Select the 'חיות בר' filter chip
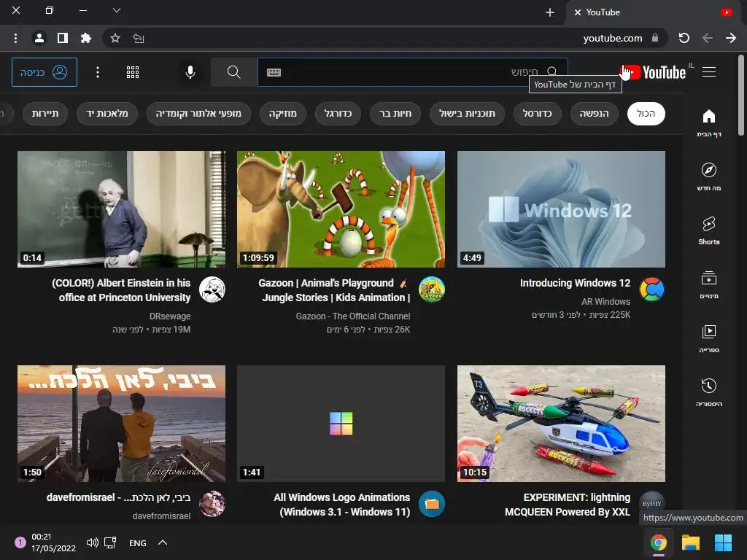The image size is (747, 560). pos(395,114)
